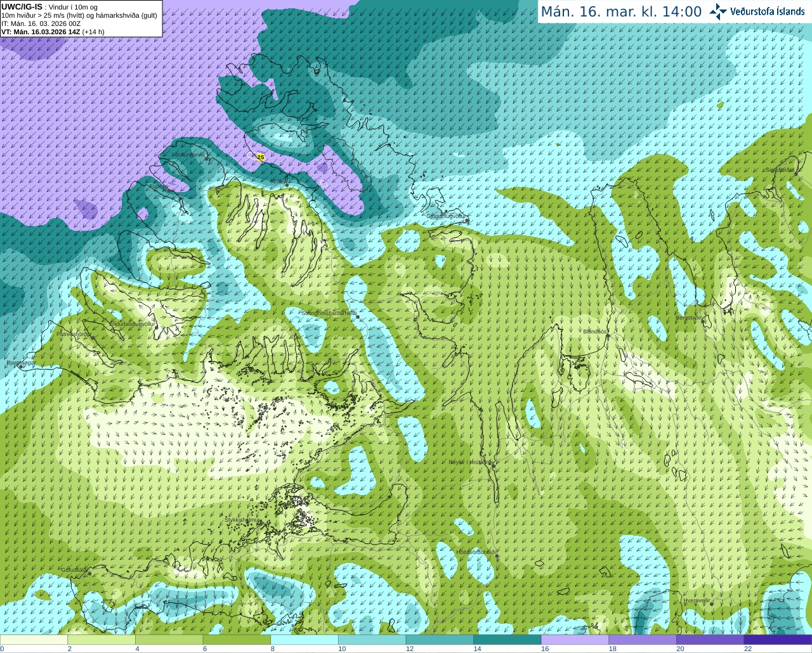Select the 12–14 m/s legend color

(440, 640)
